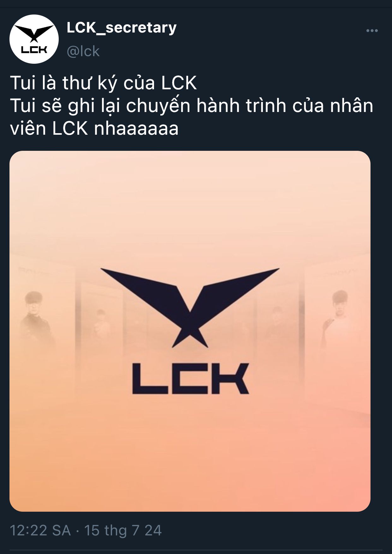
Task: Open the three-dot more options menu
Action: [372, 31]
